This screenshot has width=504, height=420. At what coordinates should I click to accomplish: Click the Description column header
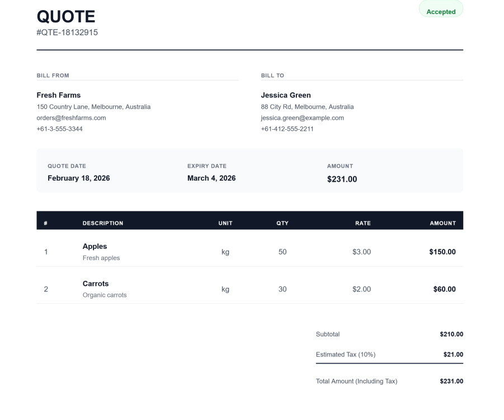pyautogui.click(x=103, y=223)
